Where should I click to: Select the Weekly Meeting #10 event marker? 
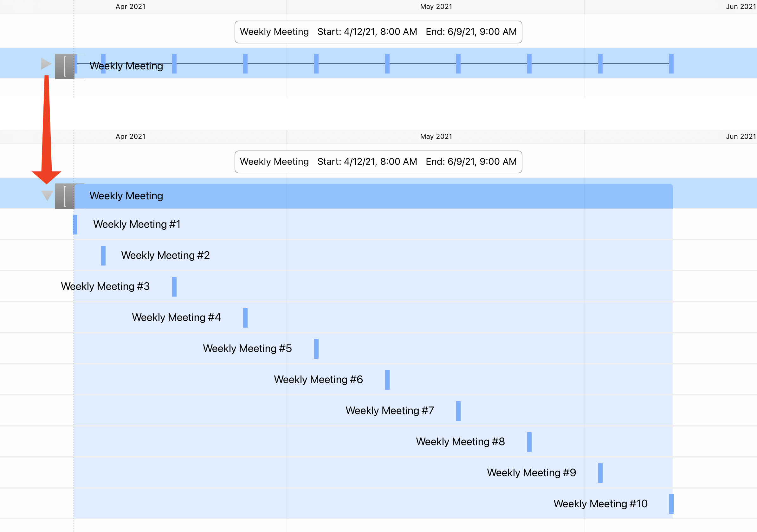click(671, 504)
